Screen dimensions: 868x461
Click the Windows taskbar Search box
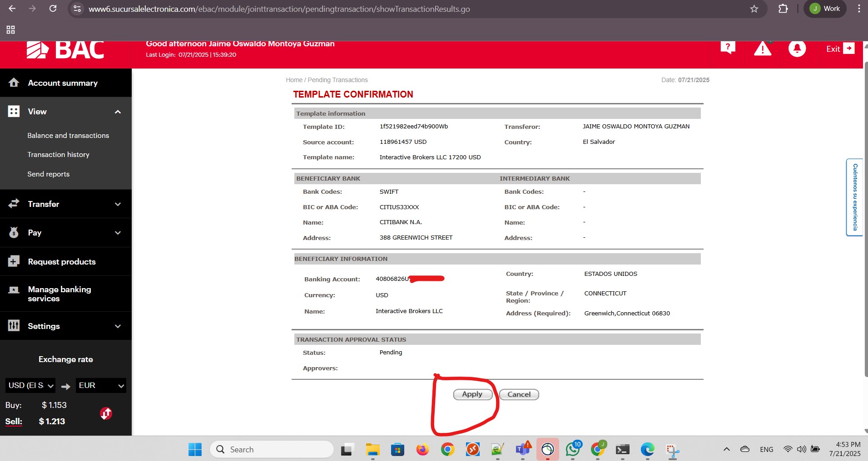(272, 449)
